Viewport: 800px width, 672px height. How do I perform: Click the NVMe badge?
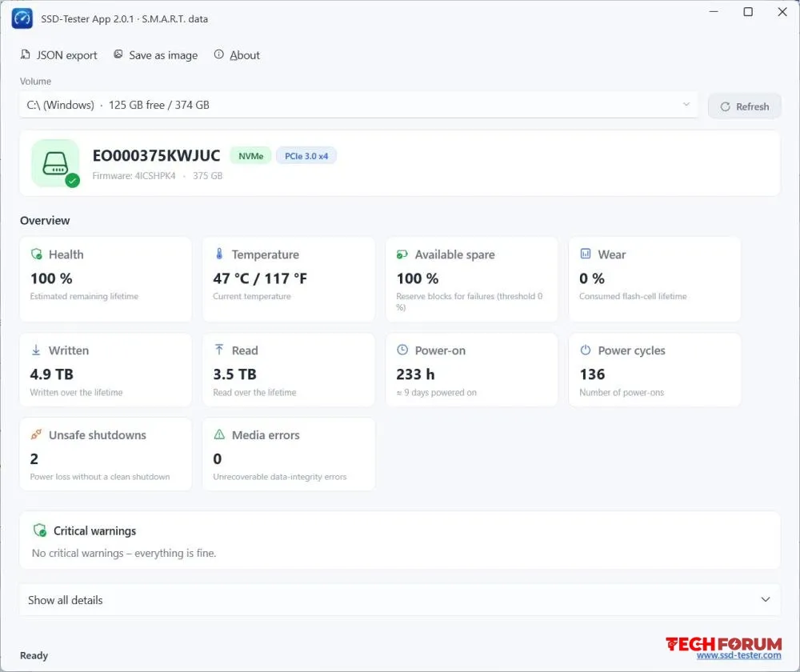[250, 156]
